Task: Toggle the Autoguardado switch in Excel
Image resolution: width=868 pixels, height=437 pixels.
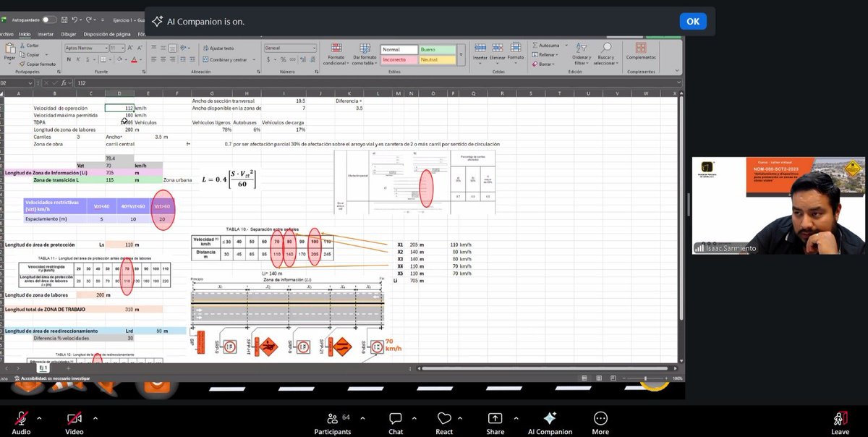Action: coord(48,20)
